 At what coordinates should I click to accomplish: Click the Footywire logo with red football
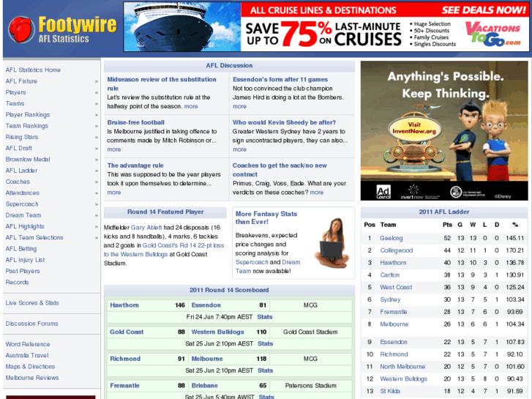click(x=62, y=30)
